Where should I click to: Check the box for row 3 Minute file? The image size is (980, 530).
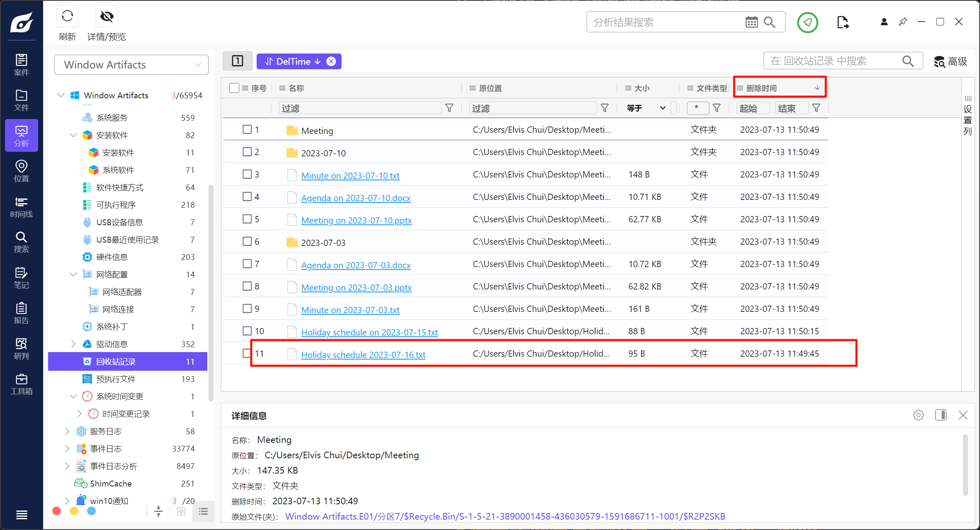247,174
